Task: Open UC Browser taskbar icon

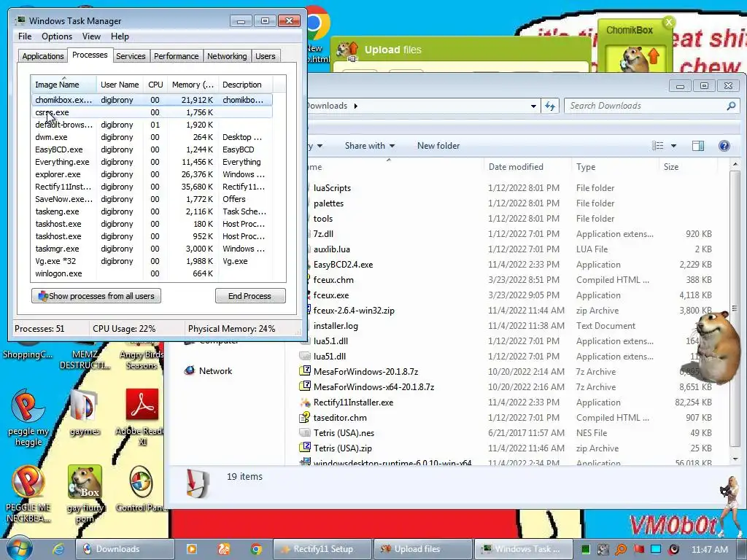Action: coord(224,549)
